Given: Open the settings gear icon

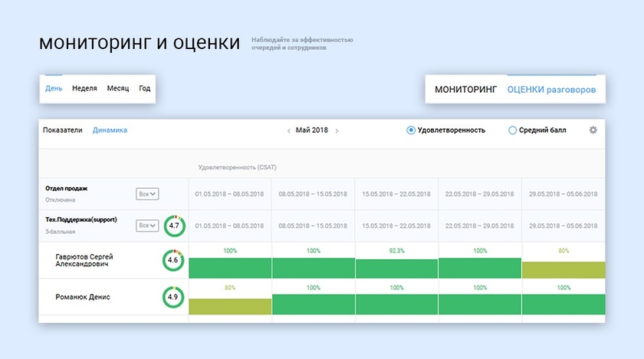Looking at the screenshot, I should (x=593, y=130).
